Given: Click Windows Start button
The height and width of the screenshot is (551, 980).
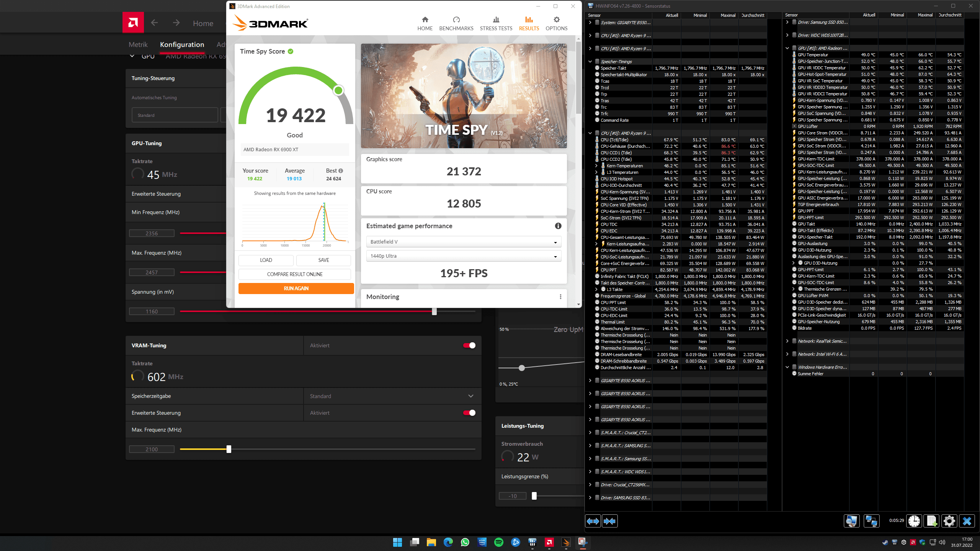Looking at the screenshot, I should click(x=397, y=542).
